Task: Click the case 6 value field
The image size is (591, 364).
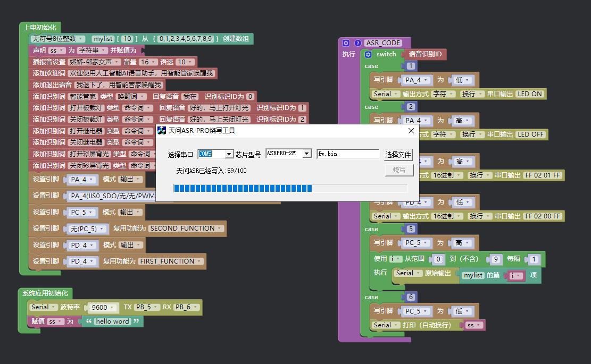Action: [x=411, y=298]
